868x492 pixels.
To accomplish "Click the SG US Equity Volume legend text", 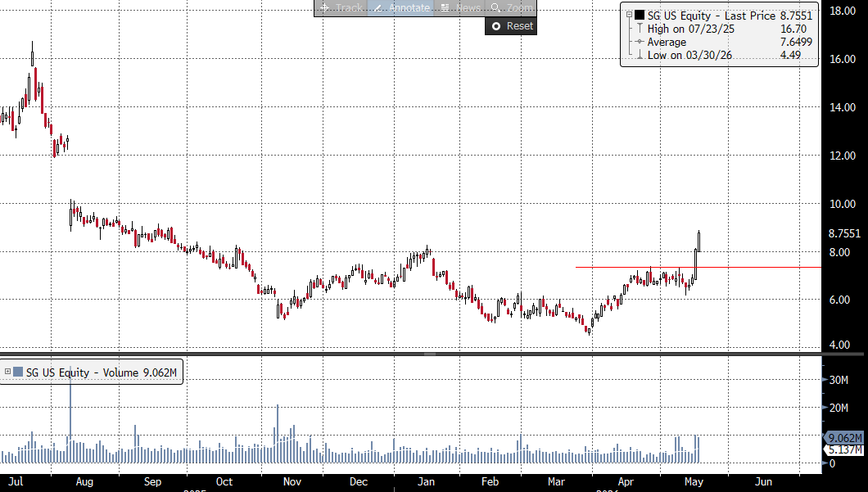I will point(102,372).
